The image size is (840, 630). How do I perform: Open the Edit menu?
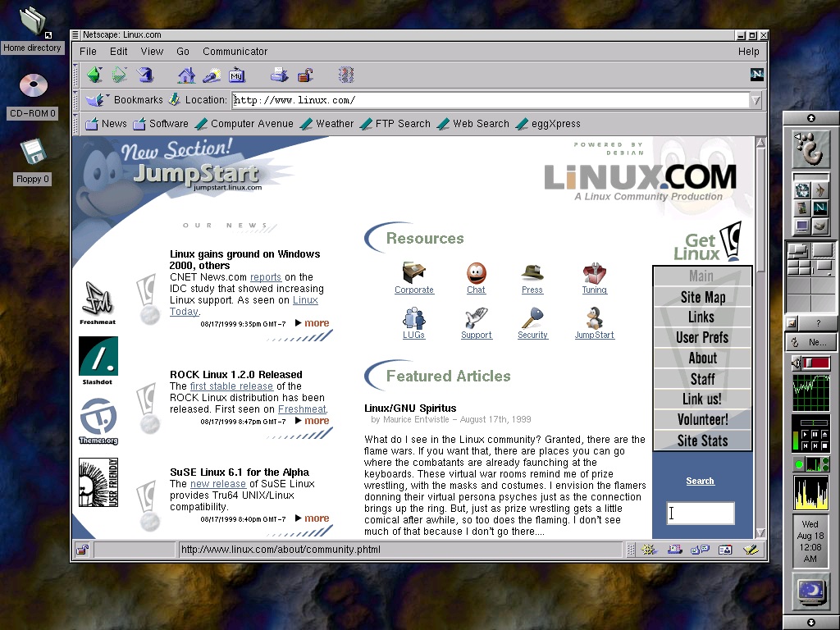tap(118, 52)
